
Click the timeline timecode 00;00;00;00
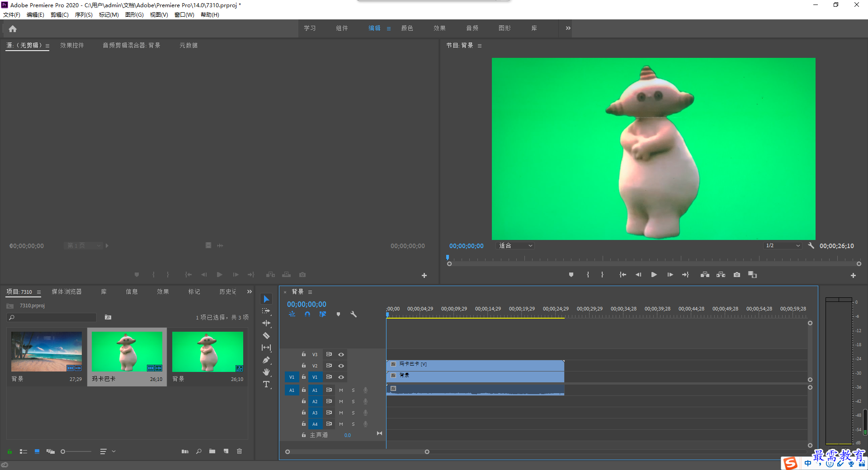307,304
